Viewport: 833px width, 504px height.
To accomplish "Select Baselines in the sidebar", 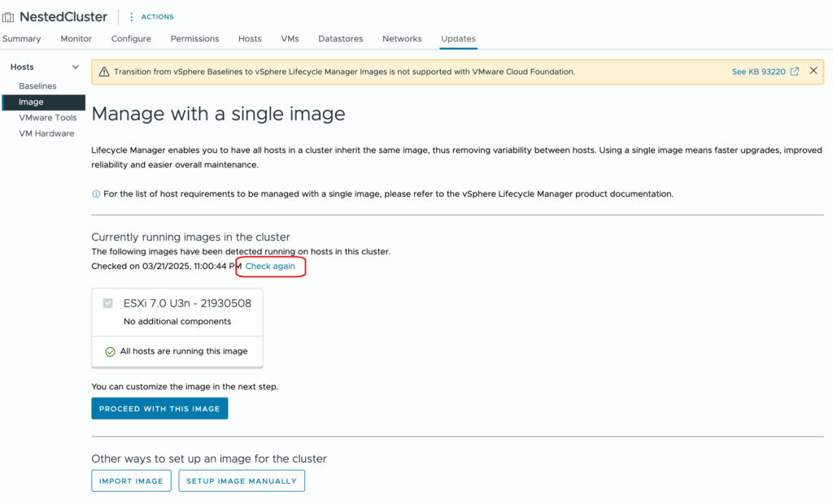I will (37, 86).
